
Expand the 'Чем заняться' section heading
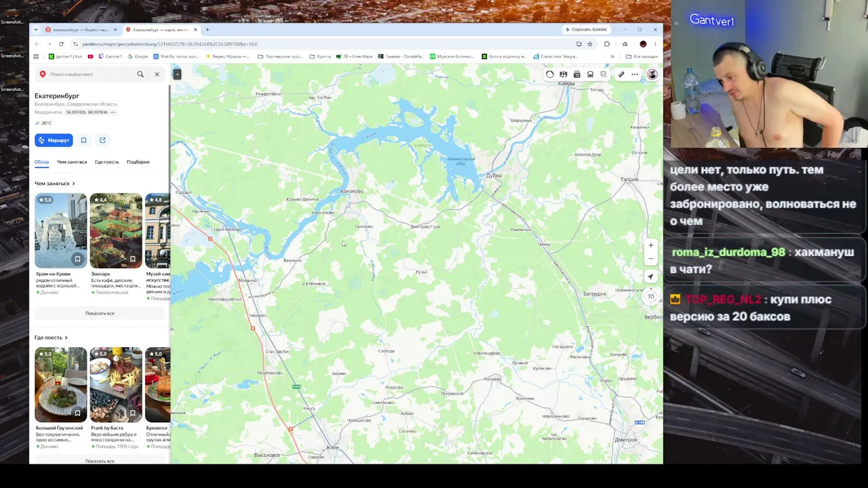click(x=54, y=184)
